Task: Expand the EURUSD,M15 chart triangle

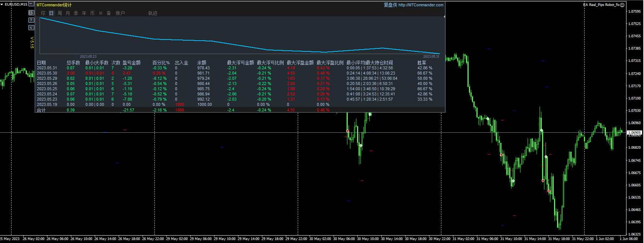Action: tap(2, 4)
